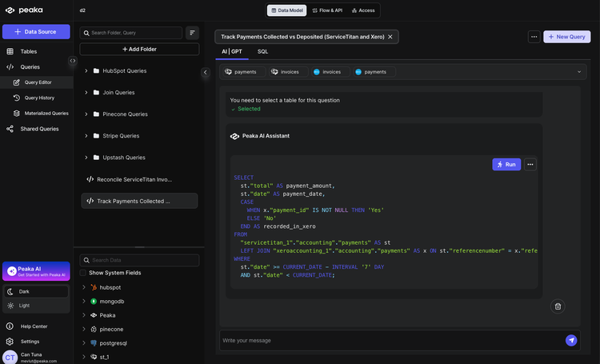Expand the selected tables dropdown chevron

click(x=578, y=72)
